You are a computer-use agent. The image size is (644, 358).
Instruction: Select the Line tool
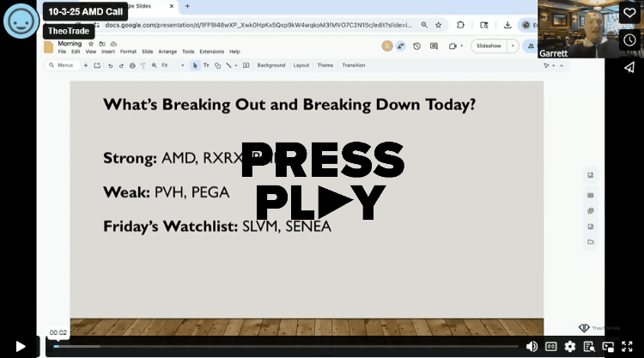pos(228,65)
